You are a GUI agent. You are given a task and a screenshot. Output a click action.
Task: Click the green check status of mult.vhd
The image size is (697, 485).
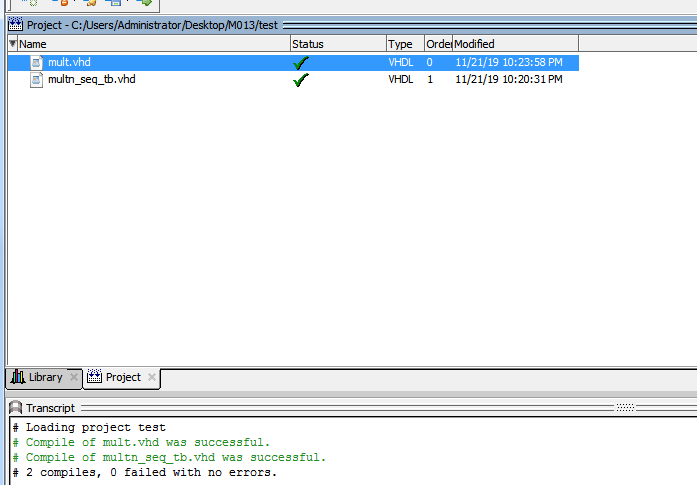(301, 63)
